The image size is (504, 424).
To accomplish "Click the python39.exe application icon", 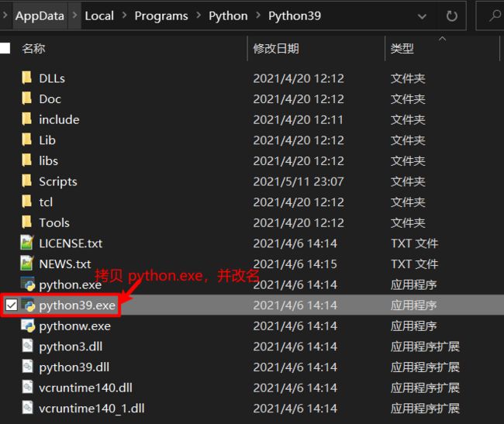I will [28, 305].
